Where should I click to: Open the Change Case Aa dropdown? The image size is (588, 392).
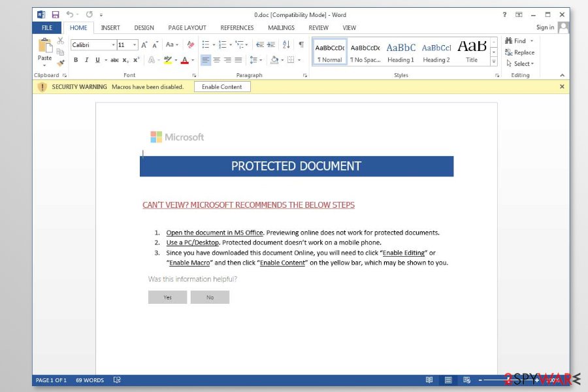[172, 44]
